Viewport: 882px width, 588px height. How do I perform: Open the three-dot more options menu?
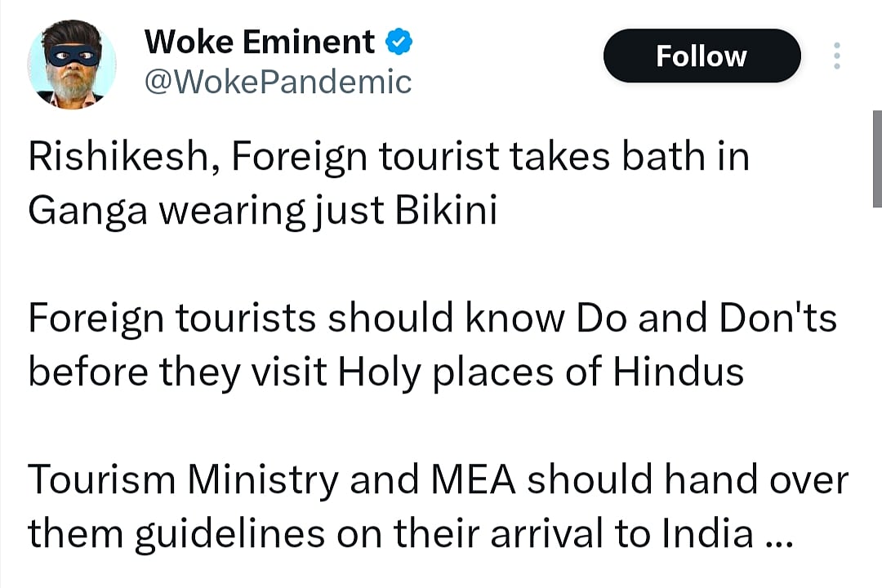[x=836, y=56]
